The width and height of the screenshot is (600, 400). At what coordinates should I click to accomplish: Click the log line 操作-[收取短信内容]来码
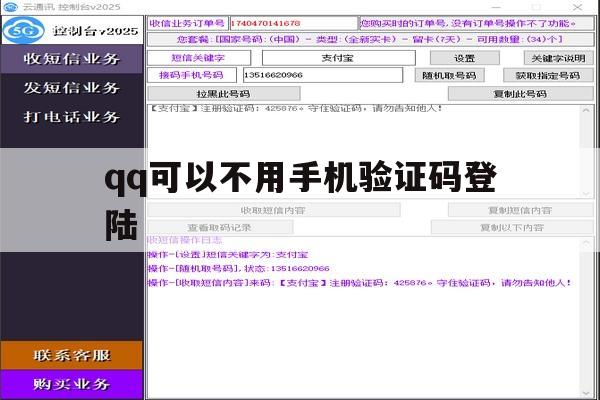click(x=359, y=283)
